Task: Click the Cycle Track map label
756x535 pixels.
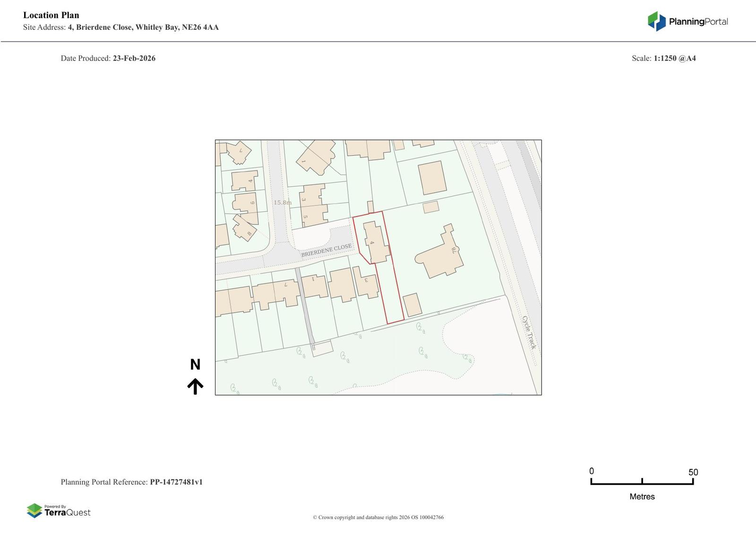Action: pos(529,333)
